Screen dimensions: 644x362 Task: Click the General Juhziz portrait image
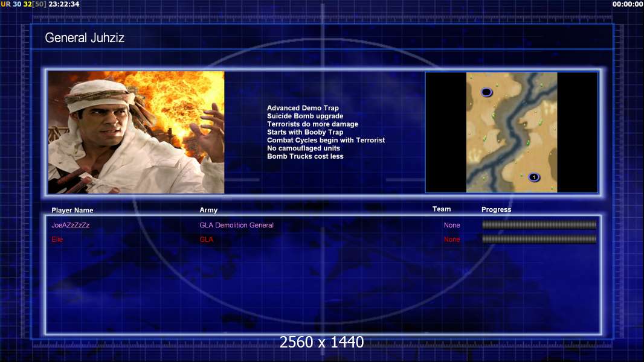136,132
